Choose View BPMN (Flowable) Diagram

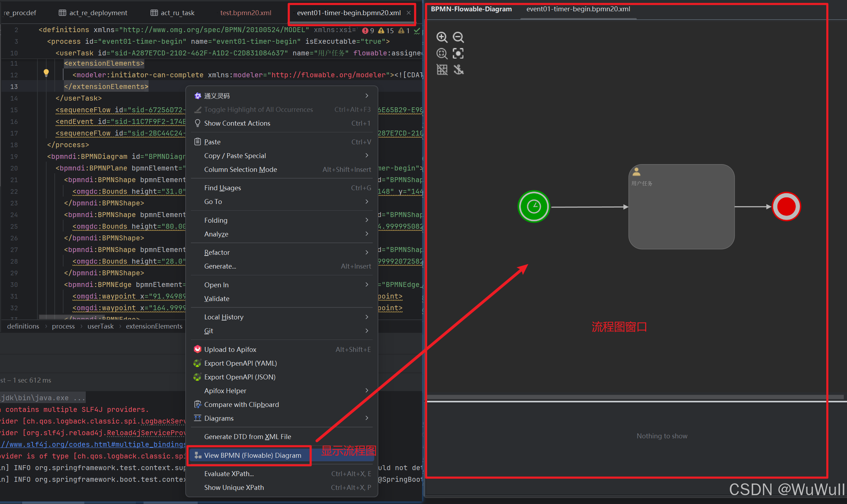coord(252,455)
